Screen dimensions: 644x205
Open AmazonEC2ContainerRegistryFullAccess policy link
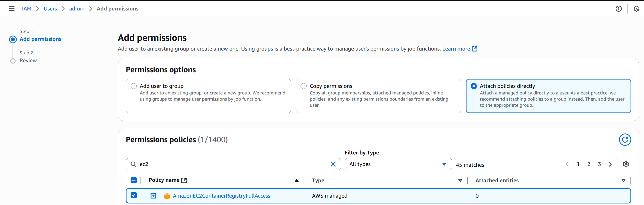coord(221,196)
